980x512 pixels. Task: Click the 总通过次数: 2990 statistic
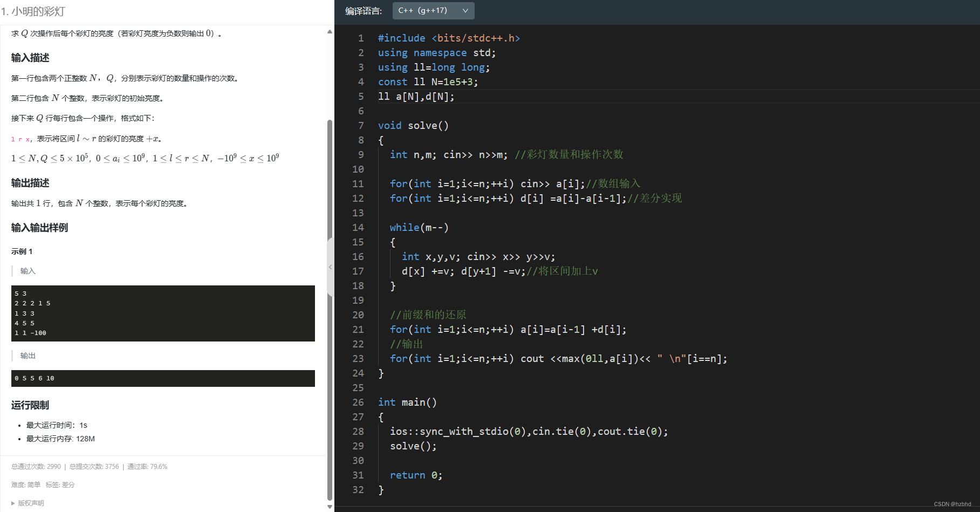pyautogui.click(x=36, y=467)
